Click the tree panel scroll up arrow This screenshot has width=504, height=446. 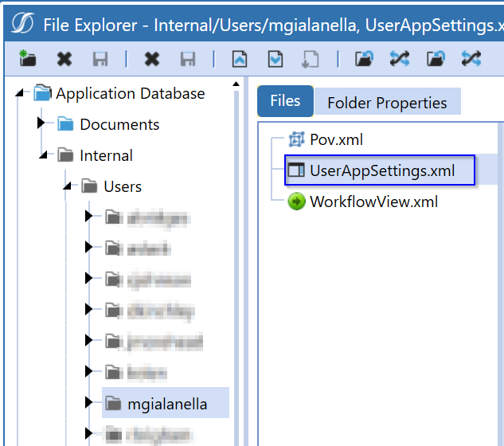coord(236,84)
